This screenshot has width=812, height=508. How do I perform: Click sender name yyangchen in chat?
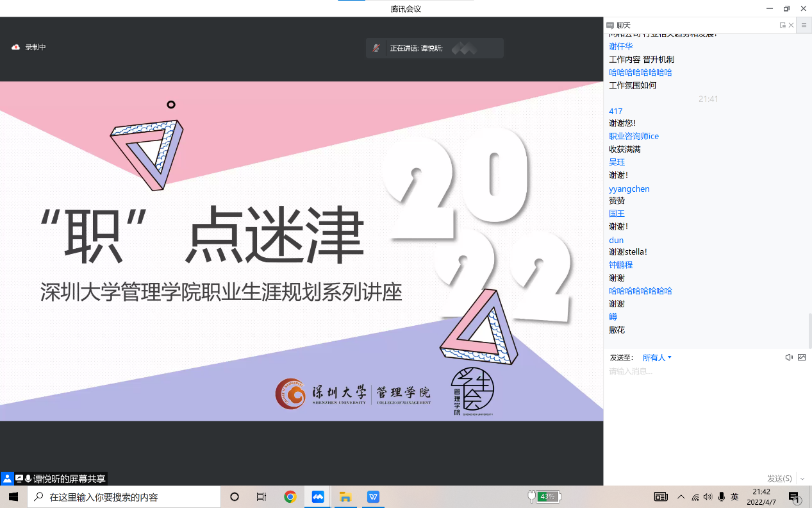pyautogui.click(x=629, y=189)
